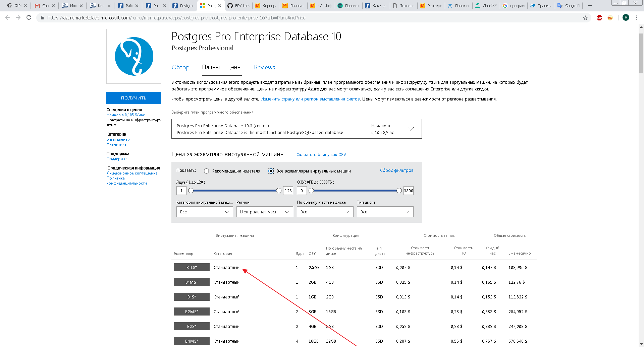Select the B1S* instance
Image resolution: width=644 pixels, height=347 pixels.
(192, 297)
